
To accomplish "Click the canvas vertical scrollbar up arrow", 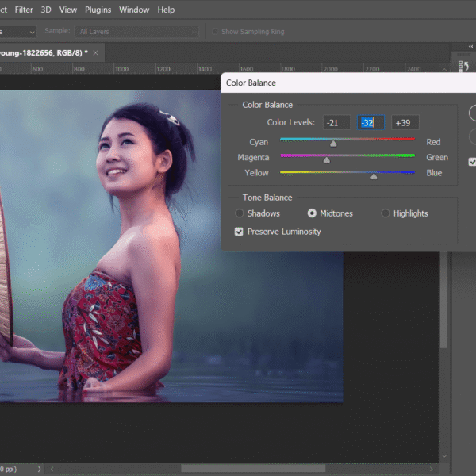I will tap(444, 70).
